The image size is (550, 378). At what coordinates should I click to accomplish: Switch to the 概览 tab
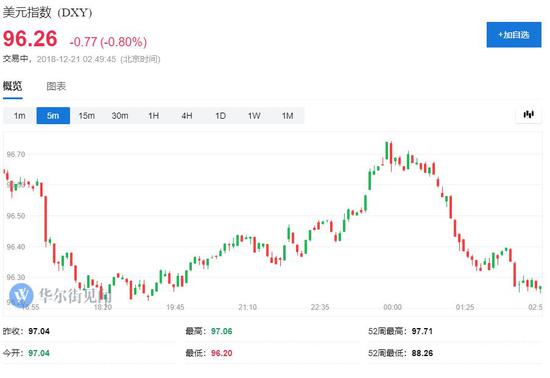point(13,86)
